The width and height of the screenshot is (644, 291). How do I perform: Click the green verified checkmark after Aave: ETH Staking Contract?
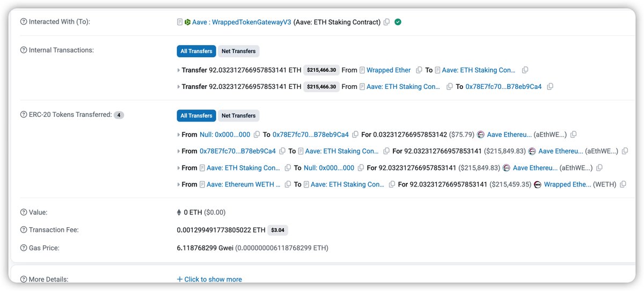(x=398, y=23)
